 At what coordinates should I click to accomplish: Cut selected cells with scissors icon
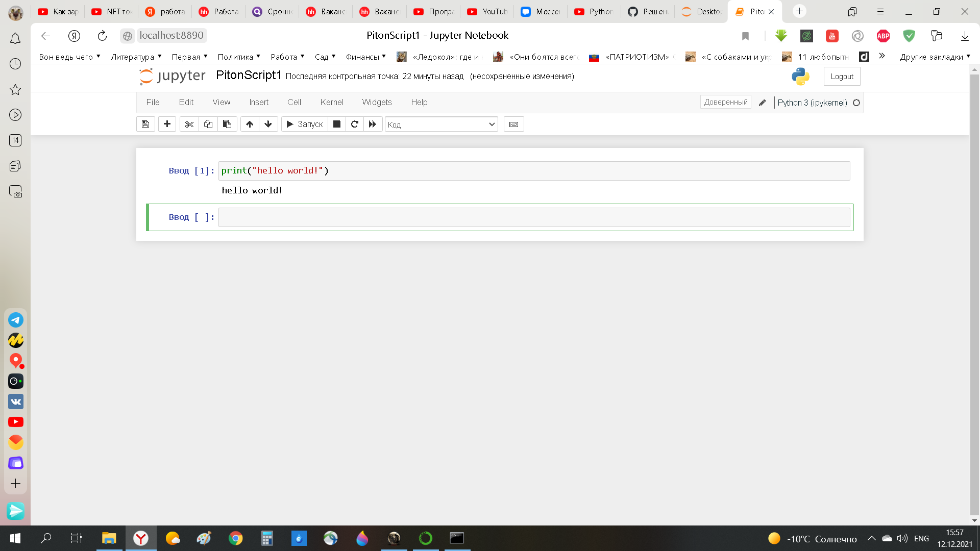click(189, 124)
